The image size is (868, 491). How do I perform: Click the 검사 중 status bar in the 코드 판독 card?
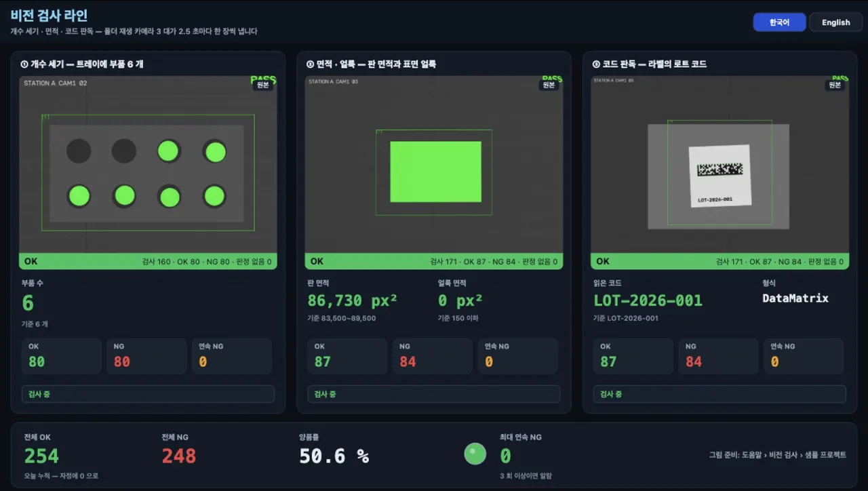pyautogui.click(x=719, y=394)
